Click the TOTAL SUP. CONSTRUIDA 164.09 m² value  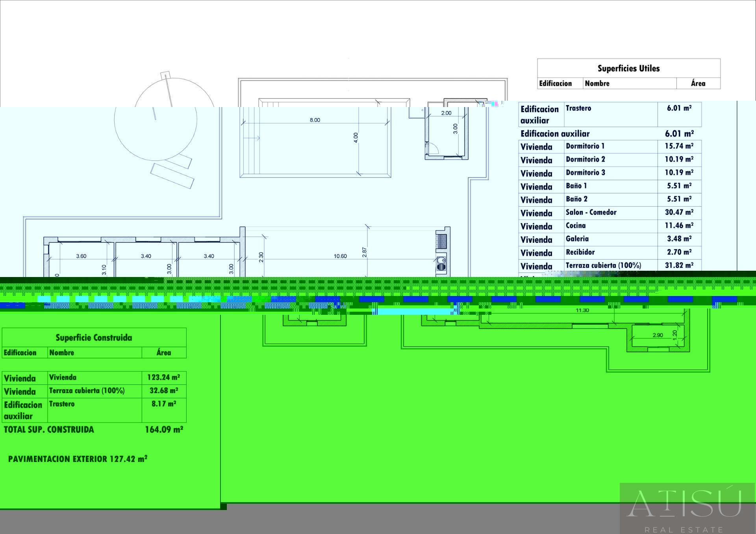tap(164, 429)
